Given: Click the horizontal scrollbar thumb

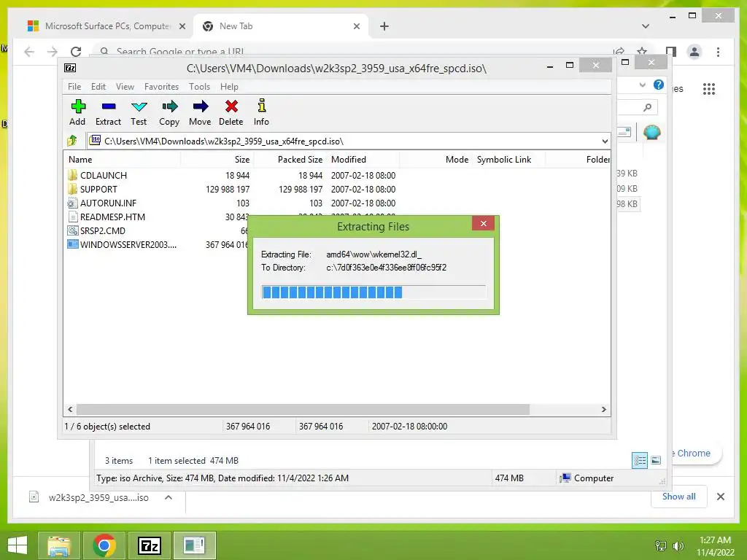Looking at the screenshot, I should click(303, 410).
